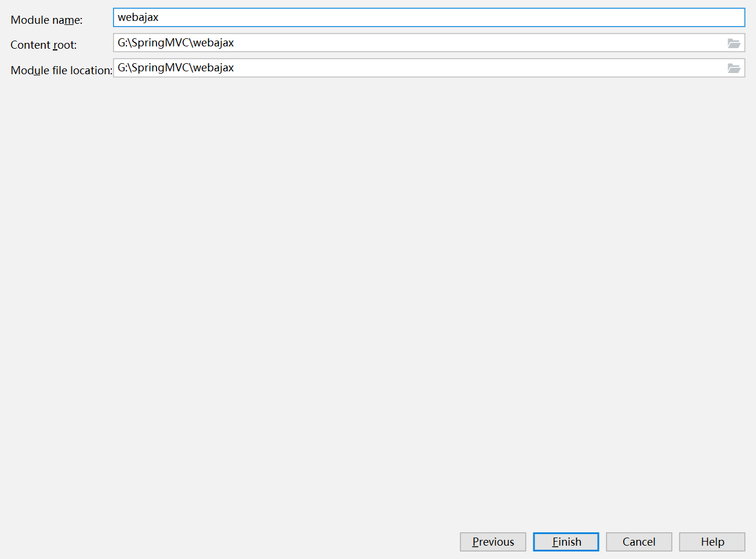Go back with the Previous button
Viewport: 756px width, 559px height.
[493, 542]
